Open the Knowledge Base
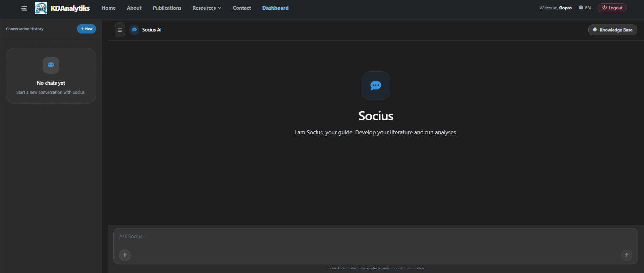 pos(612,30)
